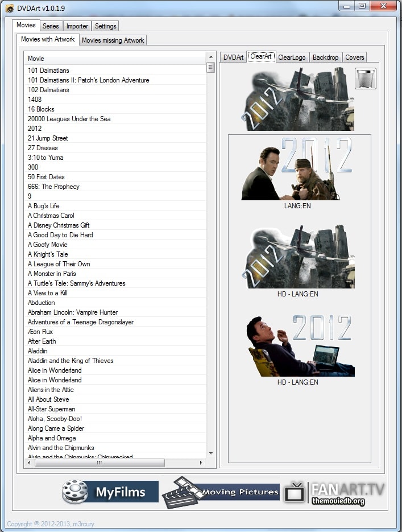The height and width of the screenshot is (532, 402).
Task: Open the Movies tab
Action: (x=26, y=25)
